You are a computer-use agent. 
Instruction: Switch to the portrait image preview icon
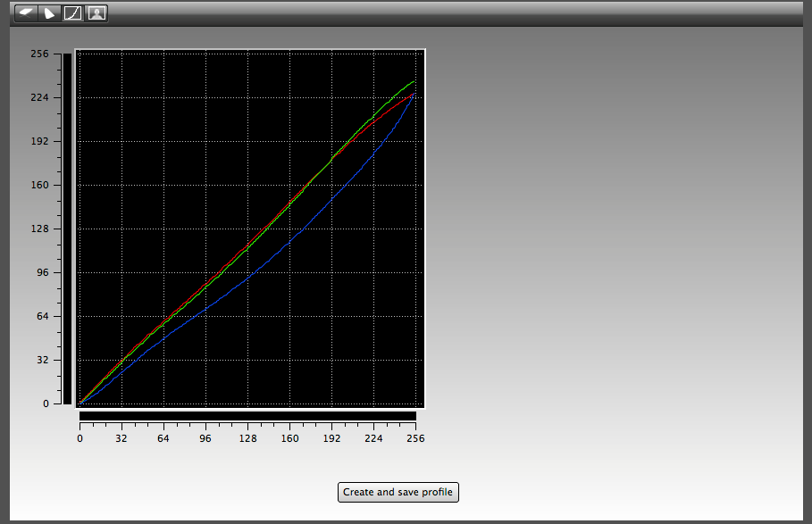pyautogui.click(x=96, y=12)
